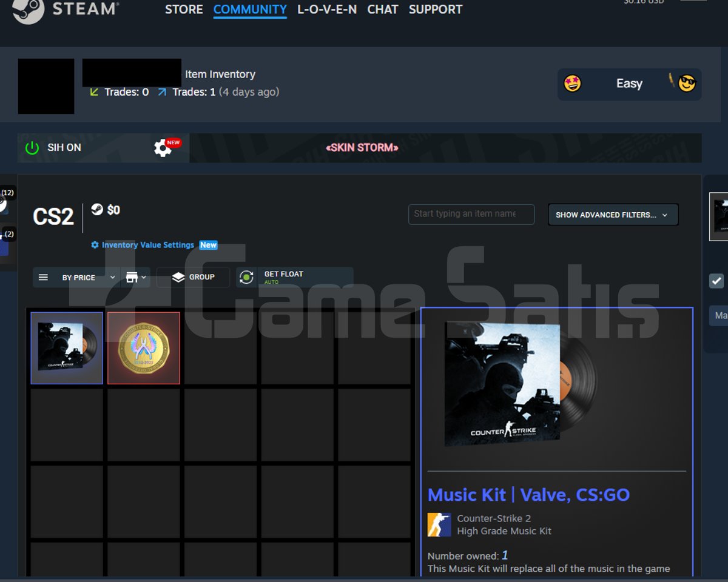Click the Music Kit | Valve, CS:GO title
Viewport: 728px width, 582px height.
coord(528,495)
